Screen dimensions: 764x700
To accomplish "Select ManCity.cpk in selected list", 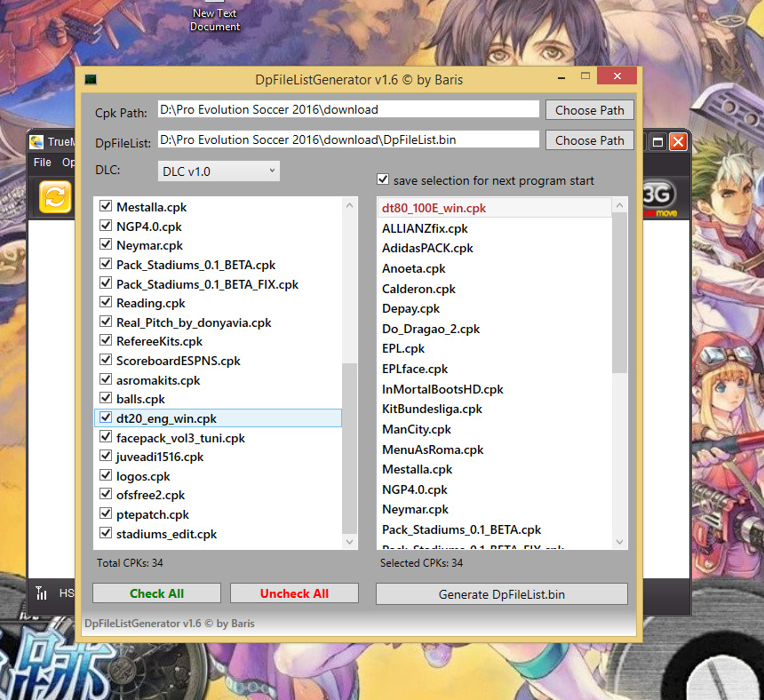I will tap(495, 429).
